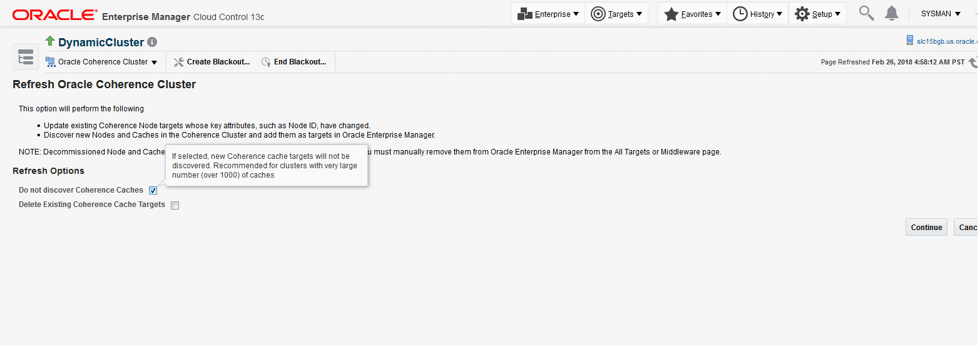Open the SYSMAN user dropdown
This screenshot has width=980, height=359.
pos(941,14)
